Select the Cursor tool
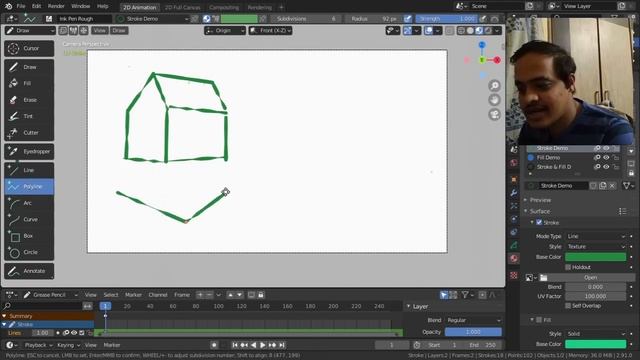The height and width of the screenshot is (360, 640). point(29,49)
